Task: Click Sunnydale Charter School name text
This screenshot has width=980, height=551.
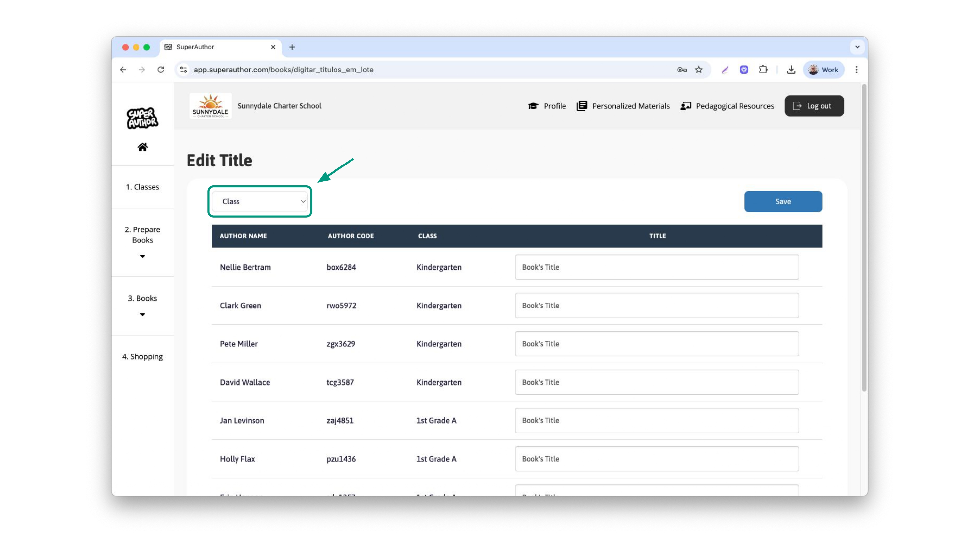Action: (x=280, y=106)
